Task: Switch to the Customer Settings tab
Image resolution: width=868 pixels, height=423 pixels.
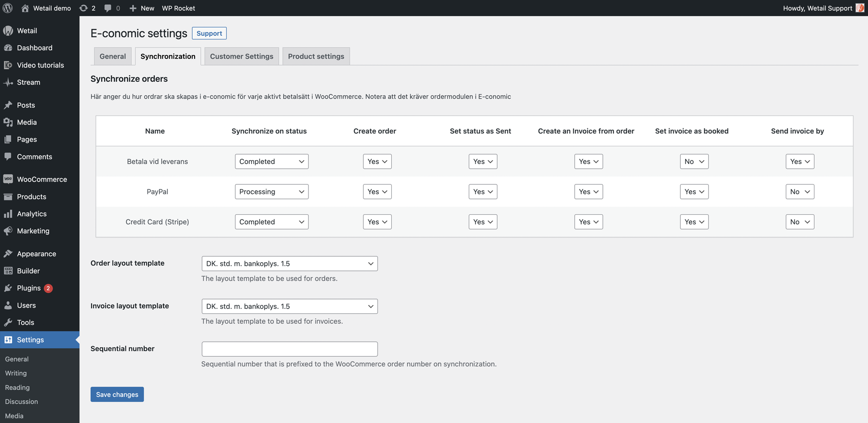Action: [241, 56]
